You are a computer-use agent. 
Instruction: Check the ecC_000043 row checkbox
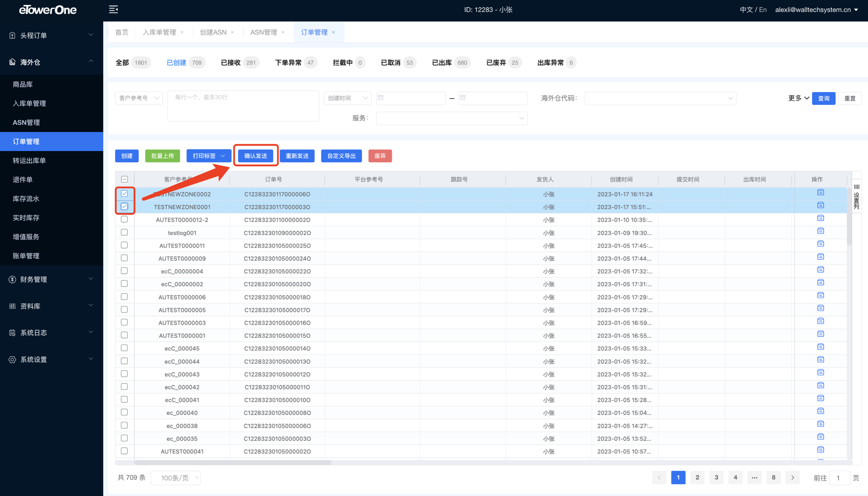(125, 374)
